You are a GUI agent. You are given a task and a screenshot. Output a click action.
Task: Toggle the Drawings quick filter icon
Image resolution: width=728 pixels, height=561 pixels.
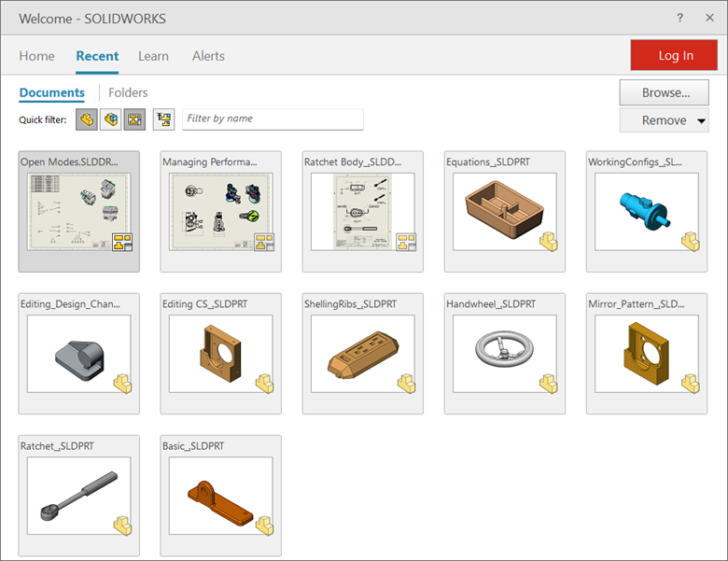coord(134,119)
